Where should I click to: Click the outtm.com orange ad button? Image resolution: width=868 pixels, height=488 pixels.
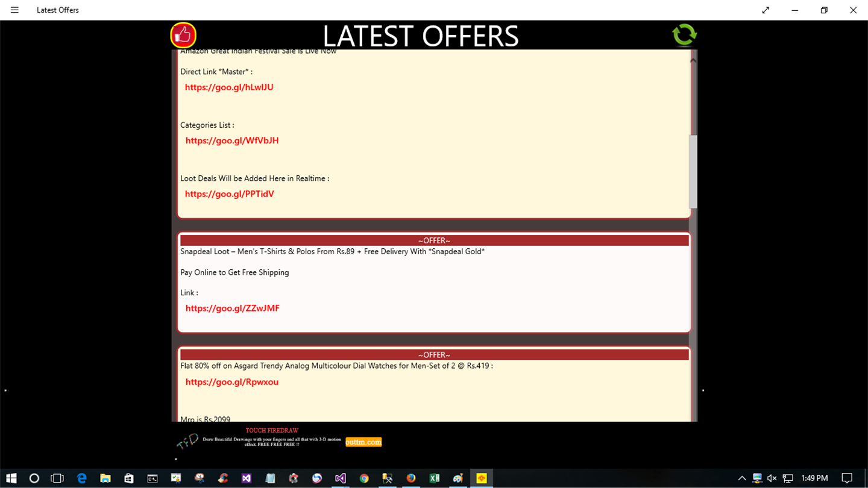coord(363,442)
